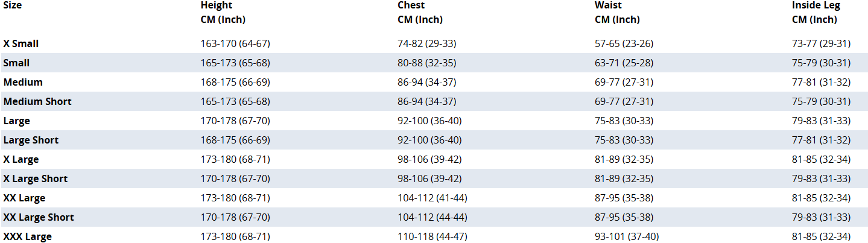
Task: Click X Large height value 173-180 (68-71)
Action: (x=235, y=159)
